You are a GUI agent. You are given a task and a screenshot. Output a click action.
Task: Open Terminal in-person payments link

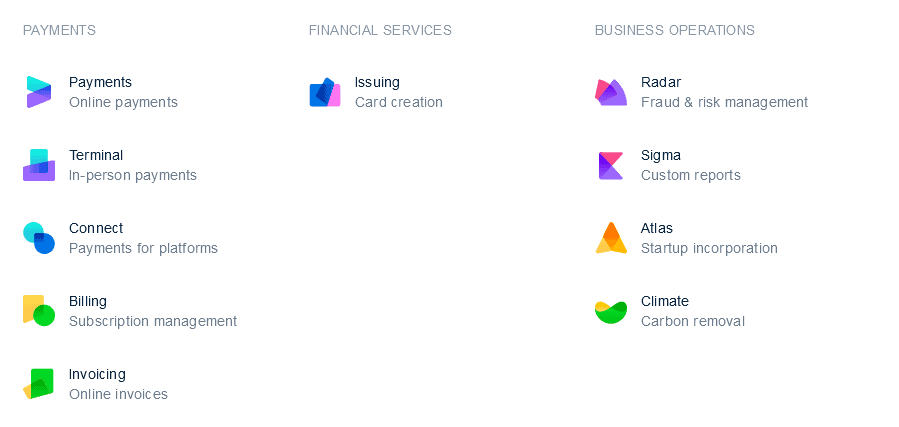click(x=96, y=155)
